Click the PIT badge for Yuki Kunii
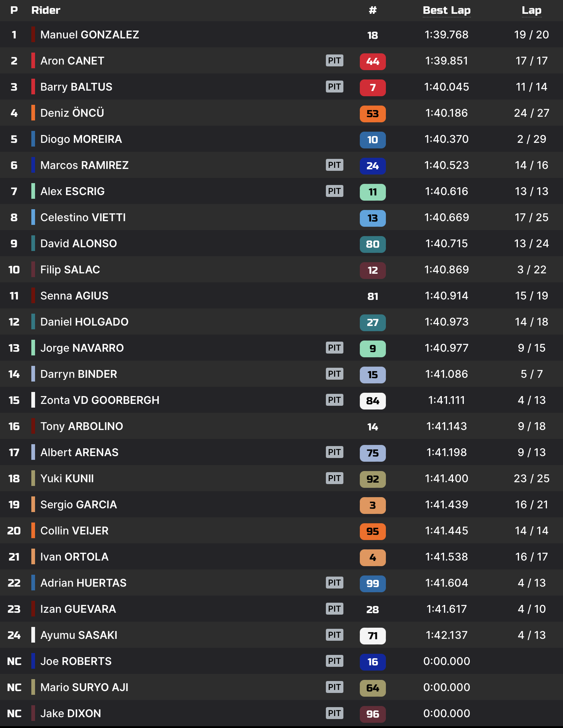563x728 pixels. click(x=334, y=478)
